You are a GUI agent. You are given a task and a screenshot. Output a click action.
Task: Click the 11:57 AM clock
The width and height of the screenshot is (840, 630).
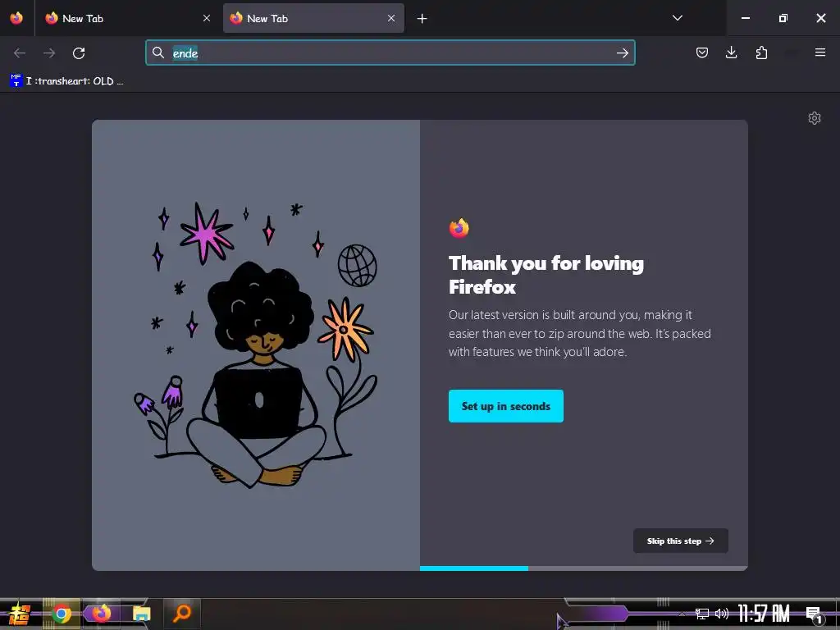click(x=764, y=614)
